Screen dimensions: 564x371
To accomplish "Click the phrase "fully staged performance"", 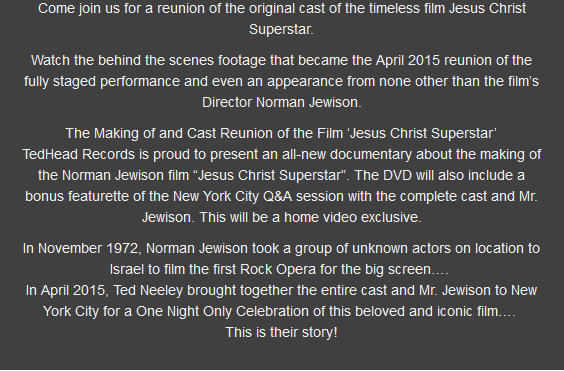I will tap(102, 82).
